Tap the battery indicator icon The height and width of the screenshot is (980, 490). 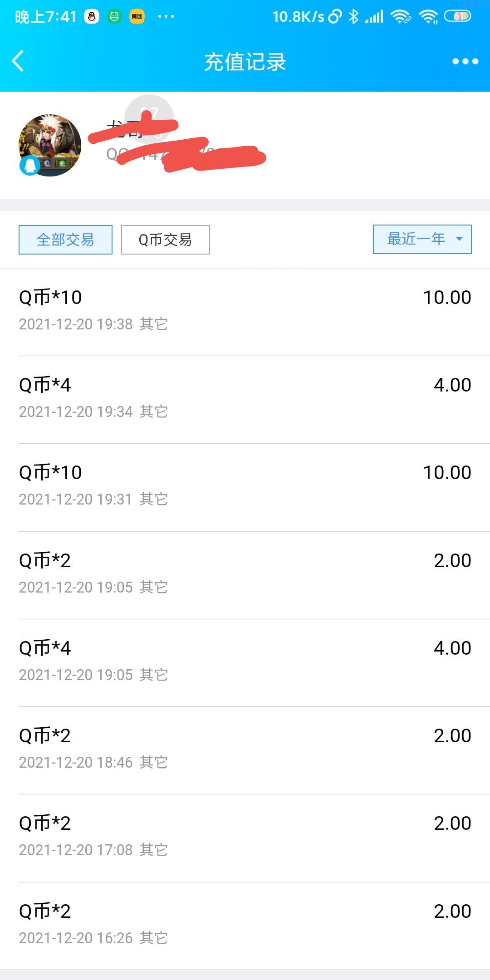coord(457,17)
